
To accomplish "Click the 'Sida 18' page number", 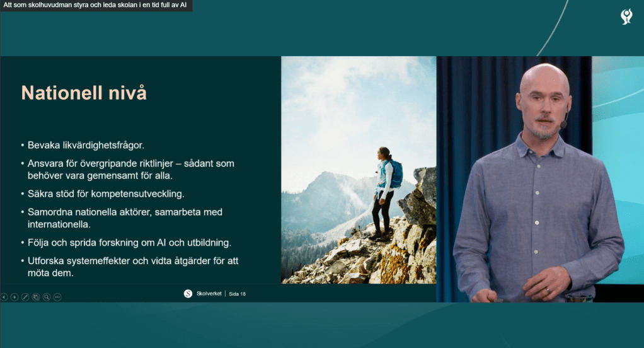I will point(237,294).
